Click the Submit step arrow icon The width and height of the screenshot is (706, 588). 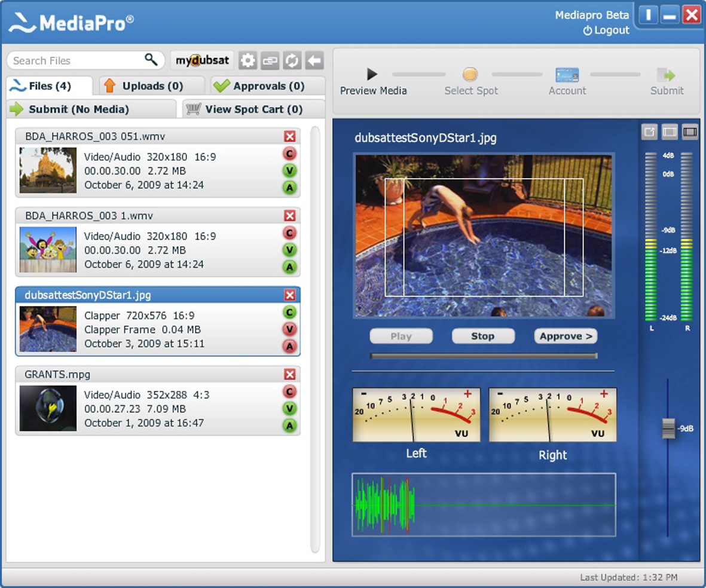click(x=666, y=75)
